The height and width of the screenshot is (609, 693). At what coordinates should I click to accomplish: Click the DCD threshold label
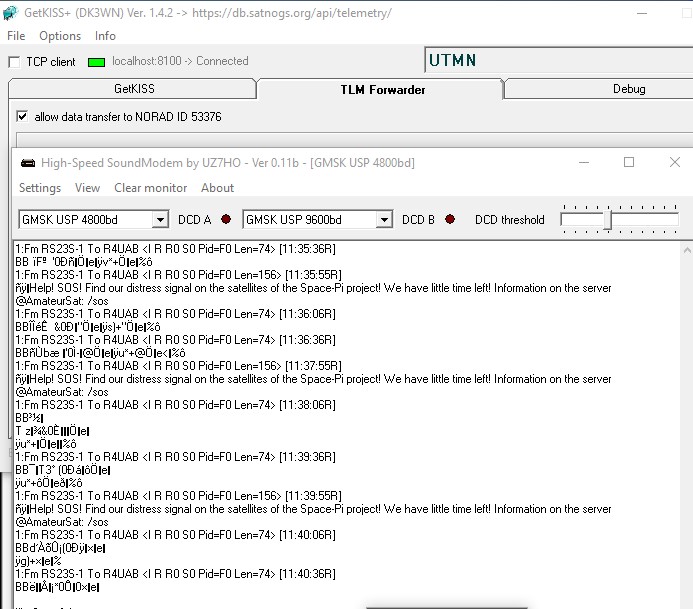click(x=510, y=220)
